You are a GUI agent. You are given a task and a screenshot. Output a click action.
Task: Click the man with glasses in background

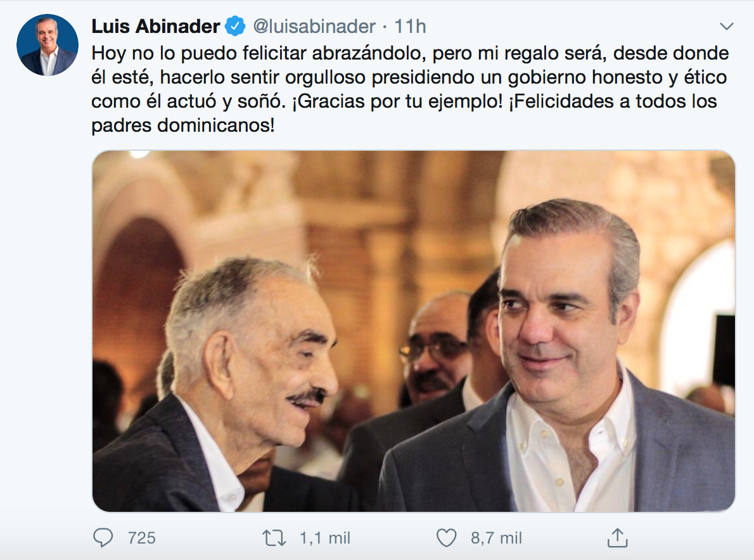[x=433, y=346]
